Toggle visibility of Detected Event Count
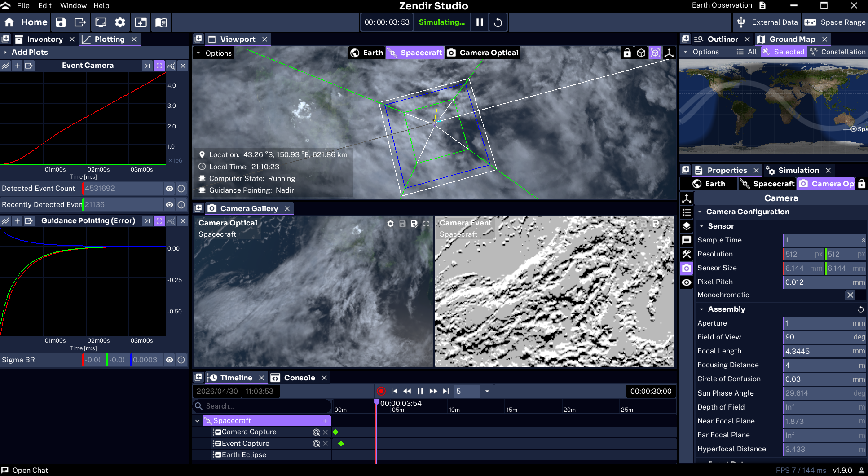The height and width of the screenshot is (476, 868). [169, 189]
